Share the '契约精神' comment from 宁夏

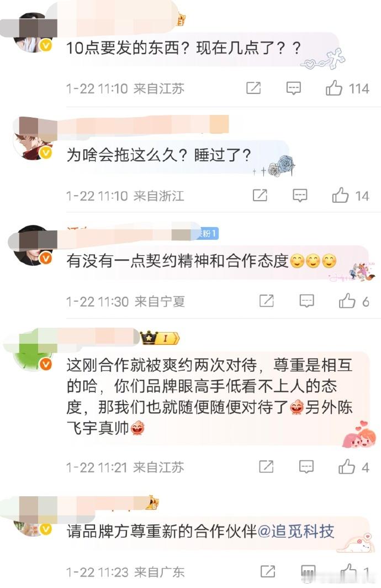point(266,301)
